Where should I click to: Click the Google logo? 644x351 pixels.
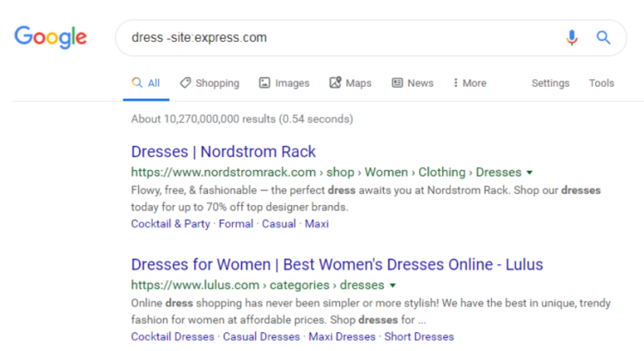coord(51,37)
